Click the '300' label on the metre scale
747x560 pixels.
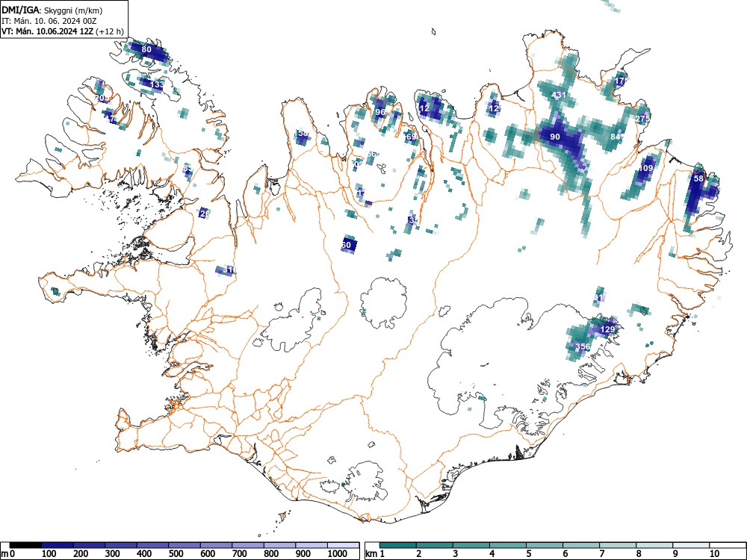tap(113, 554)
